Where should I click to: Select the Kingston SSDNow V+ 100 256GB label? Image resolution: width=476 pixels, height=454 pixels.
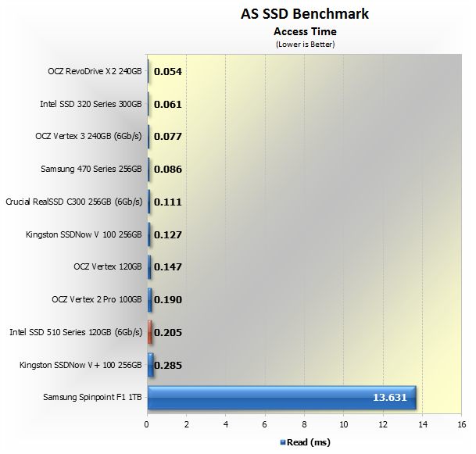(x=81, y=365)
